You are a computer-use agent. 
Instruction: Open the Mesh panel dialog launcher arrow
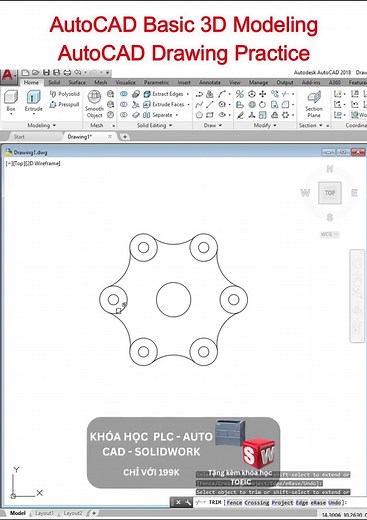pos(114,126)
